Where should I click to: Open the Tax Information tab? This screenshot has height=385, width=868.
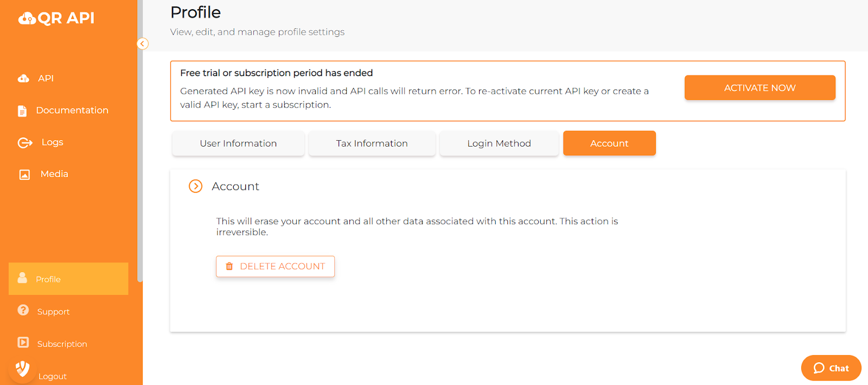[372, 143]
